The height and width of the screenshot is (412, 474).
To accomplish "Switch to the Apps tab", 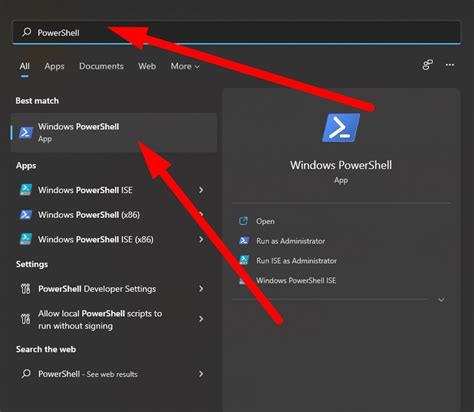I will (54, 66).
